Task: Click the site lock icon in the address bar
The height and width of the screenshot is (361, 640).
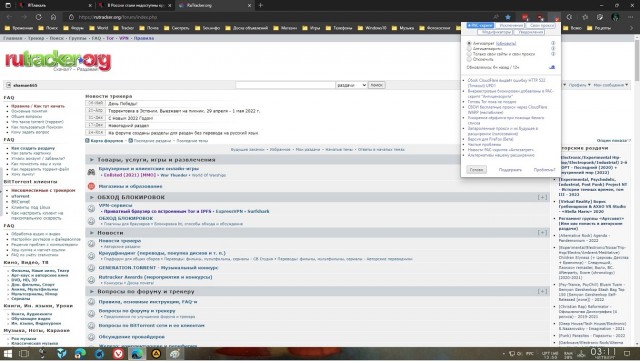Action: pos(71,17)
